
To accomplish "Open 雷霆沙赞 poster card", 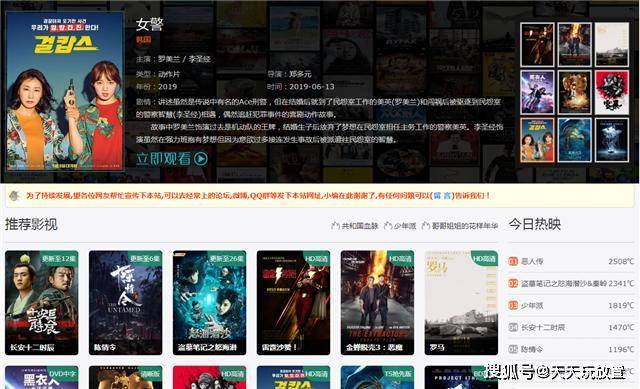I will [293, 302].
